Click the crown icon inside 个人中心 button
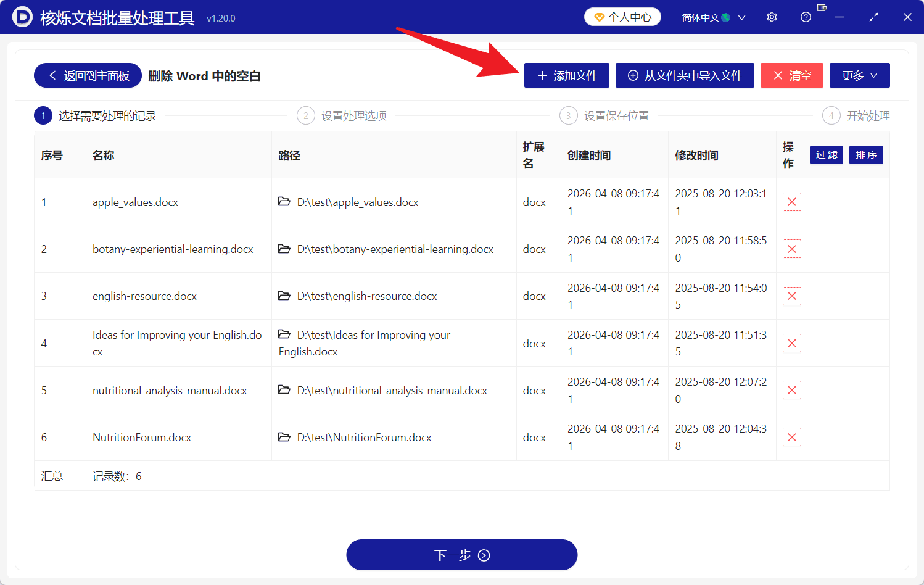 click(x=600, y=17)
